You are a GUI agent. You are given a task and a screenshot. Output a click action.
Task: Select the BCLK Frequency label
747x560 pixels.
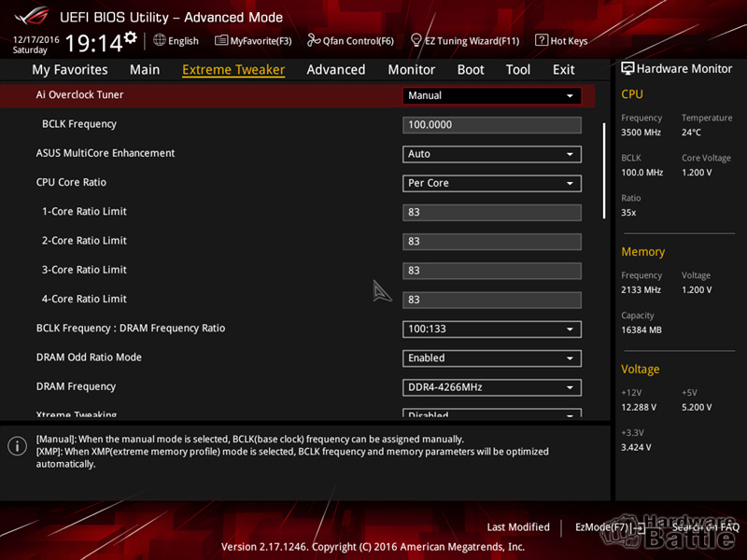click(79, 124)
